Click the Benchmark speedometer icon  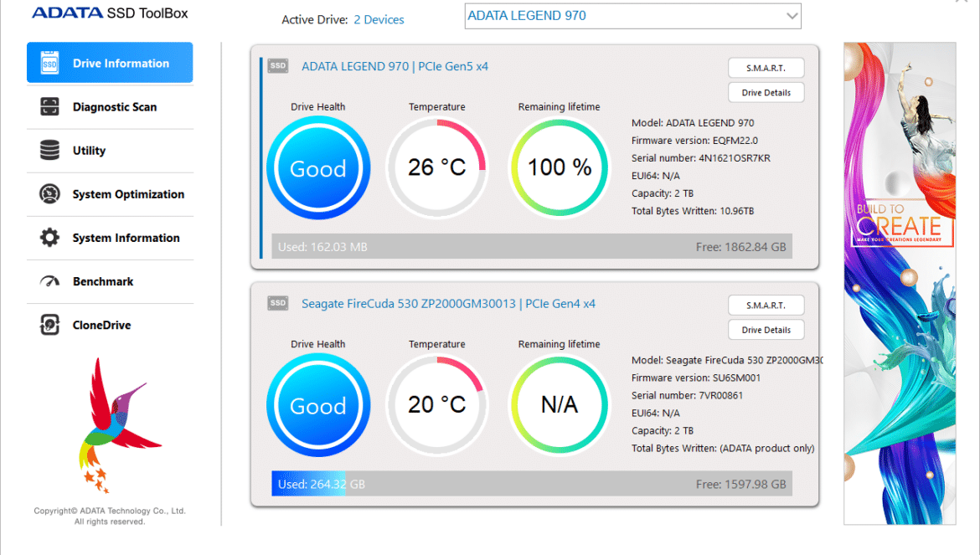(x=49, y=281)
